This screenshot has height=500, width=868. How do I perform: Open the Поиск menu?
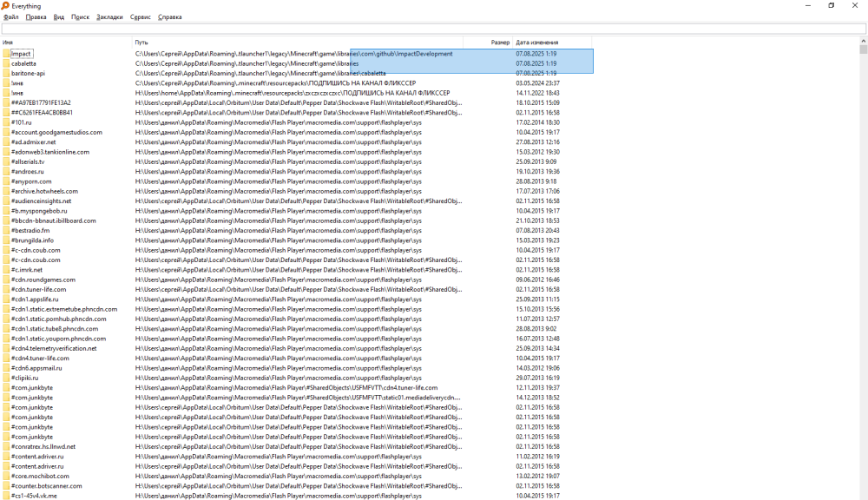point(80,17)
